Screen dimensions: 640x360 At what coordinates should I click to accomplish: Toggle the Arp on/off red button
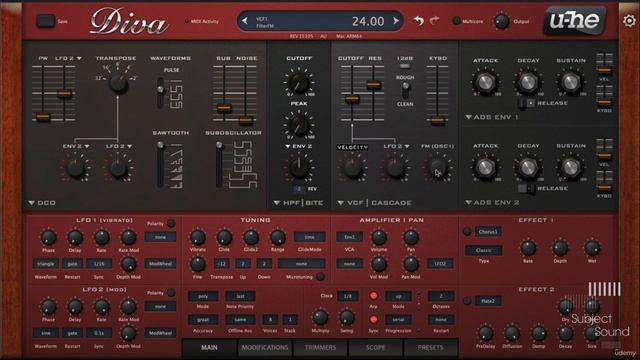point(373,296)
